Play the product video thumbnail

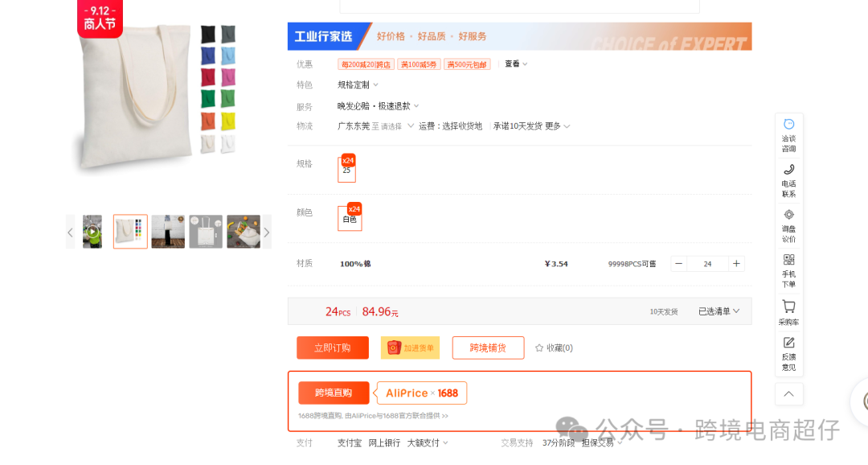92,231
